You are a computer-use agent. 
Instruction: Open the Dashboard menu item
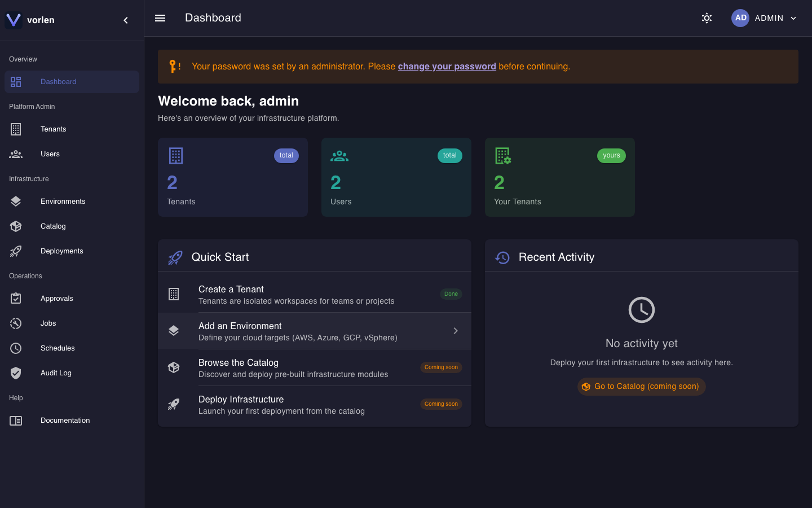[x=72, y=82]
